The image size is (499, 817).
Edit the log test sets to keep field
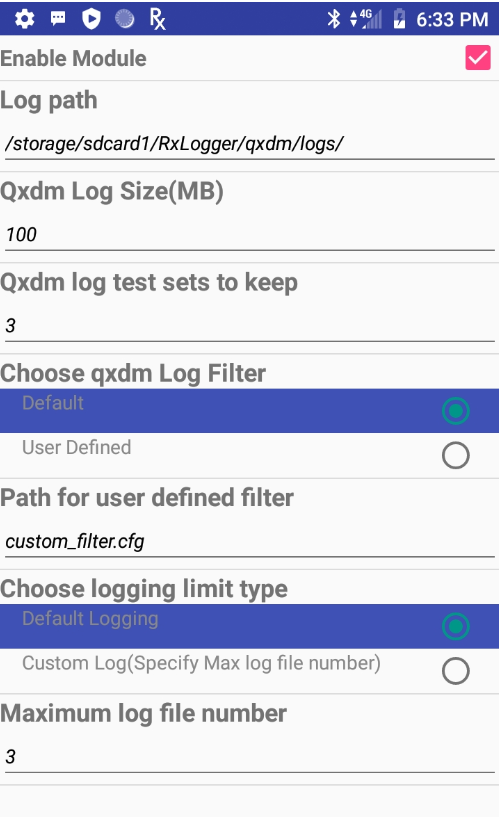coord(250,326)
